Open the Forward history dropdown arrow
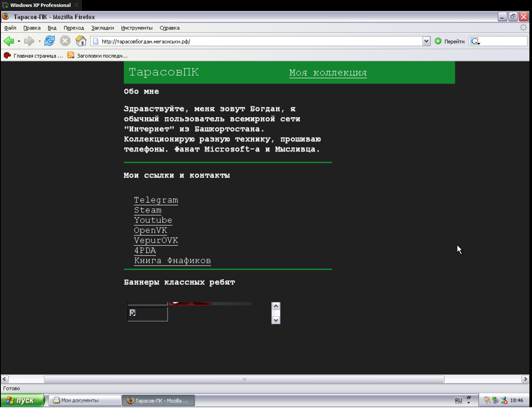The width and height of the screenshot is (532, 408). (39, 42)
